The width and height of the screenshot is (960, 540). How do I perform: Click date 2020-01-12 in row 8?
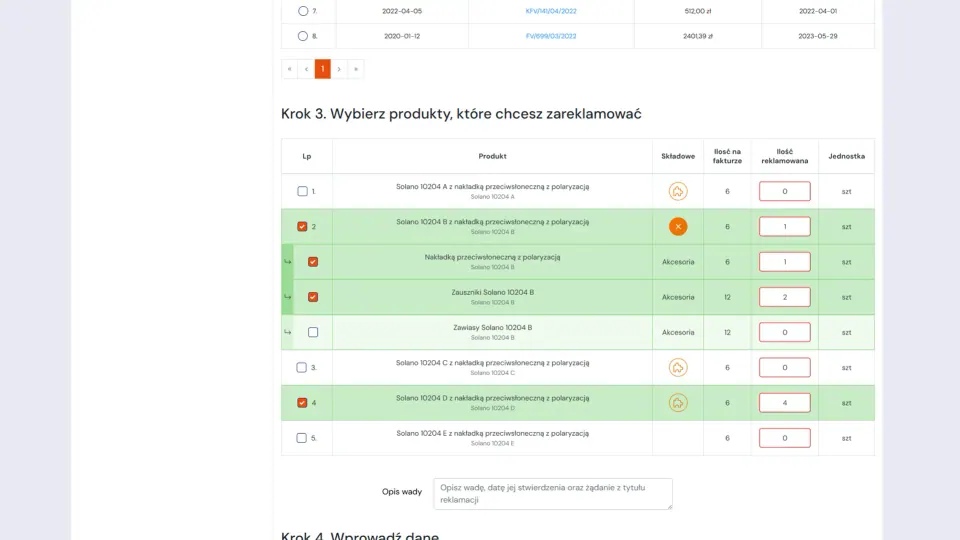(x=402, y=36)
